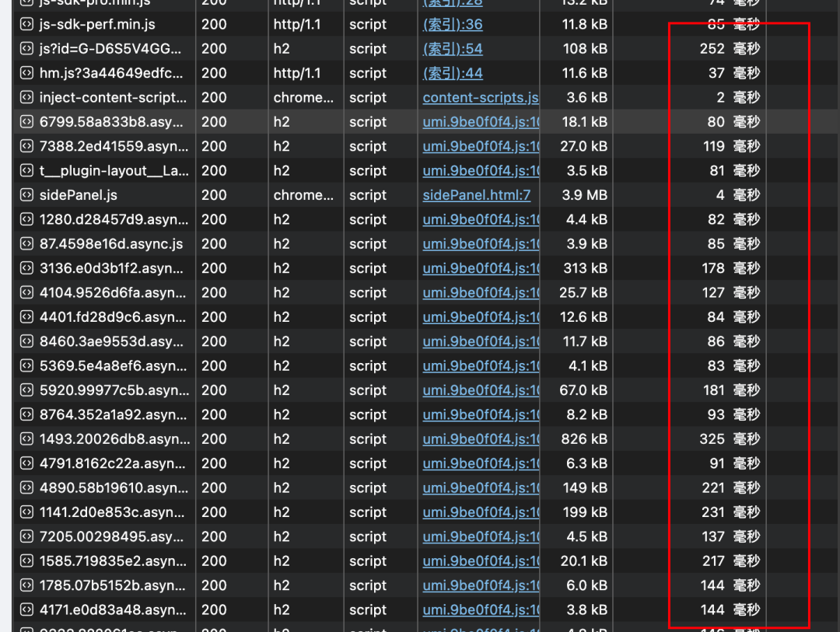840x632 pixels.
Task: Click the file icon beside 87.4598e16d.async.js
Action: point(26,243)
